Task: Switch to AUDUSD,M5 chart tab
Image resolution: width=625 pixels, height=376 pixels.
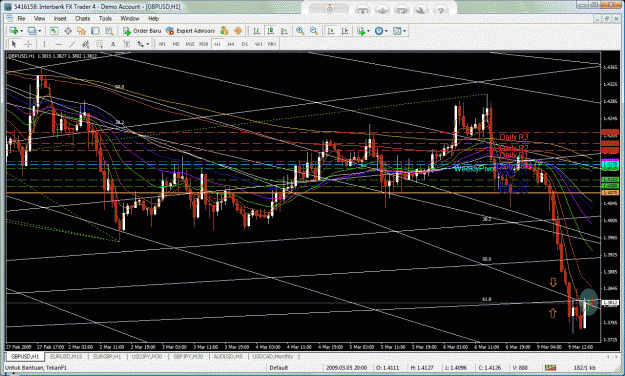Action: pos(228,356)
